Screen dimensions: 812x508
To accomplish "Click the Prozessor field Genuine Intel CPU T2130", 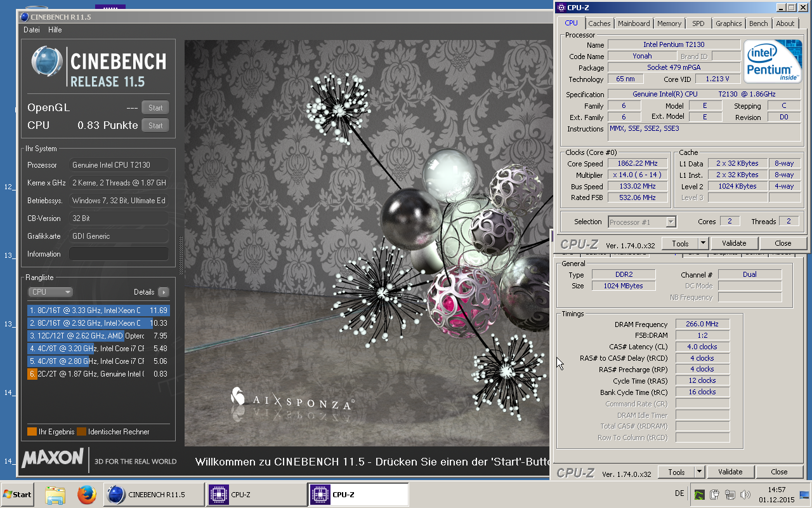I will 119,165.
